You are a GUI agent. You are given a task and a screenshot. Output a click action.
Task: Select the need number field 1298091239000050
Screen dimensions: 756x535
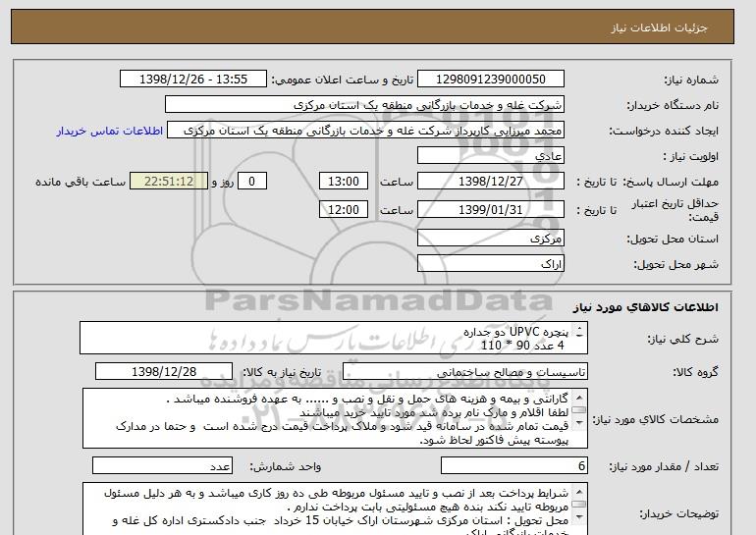tap(490, 80)
